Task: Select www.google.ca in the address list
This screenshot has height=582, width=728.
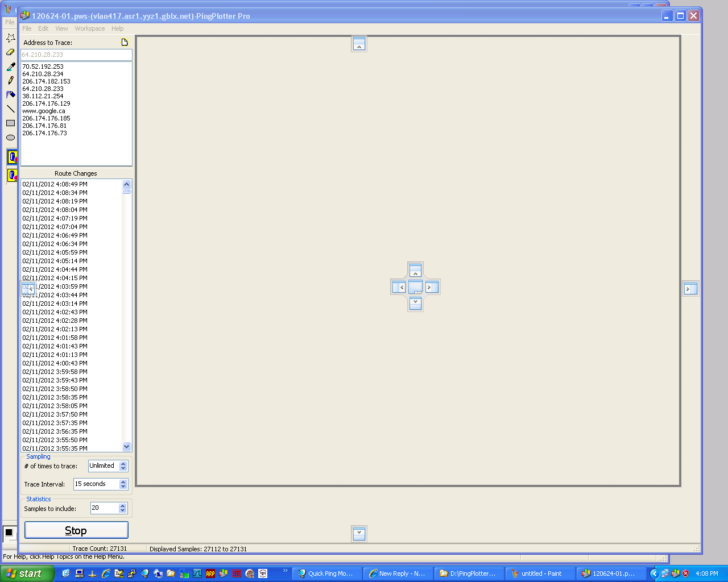Action: coord(44,111)
